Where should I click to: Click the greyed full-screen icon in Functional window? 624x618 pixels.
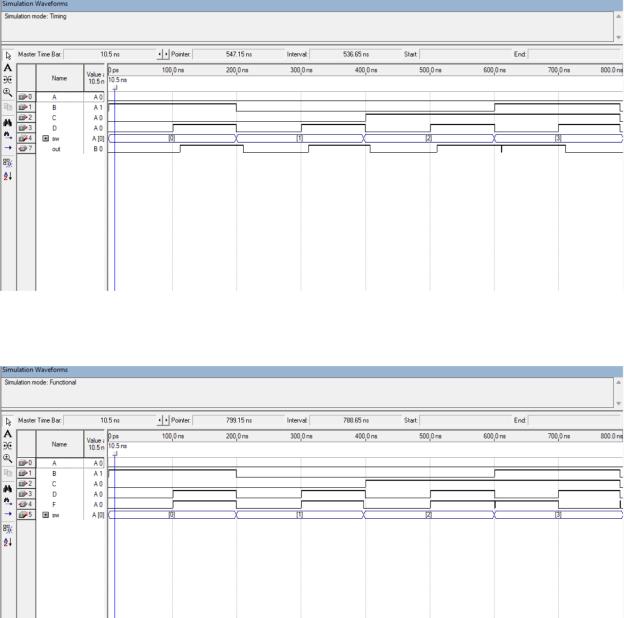click(8, 473)
